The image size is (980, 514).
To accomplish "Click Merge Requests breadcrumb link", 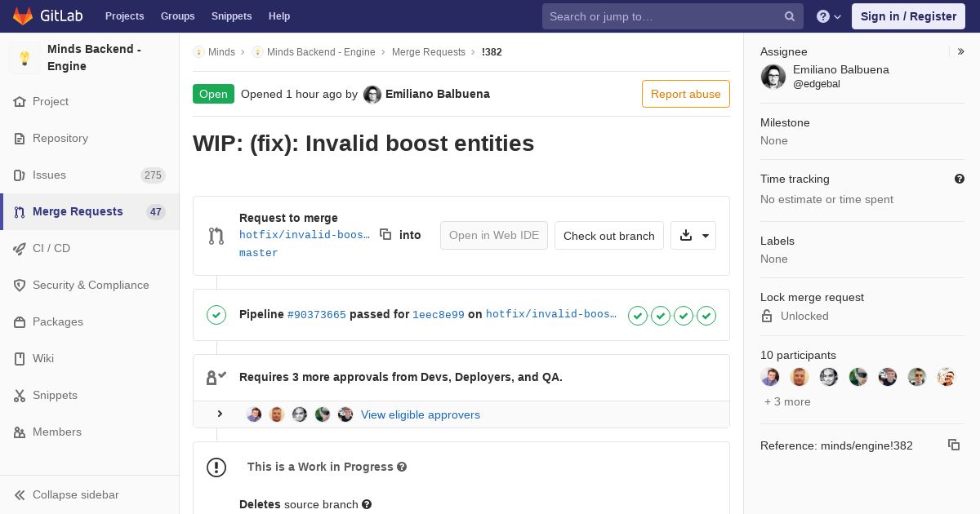I will coord(429,51).
